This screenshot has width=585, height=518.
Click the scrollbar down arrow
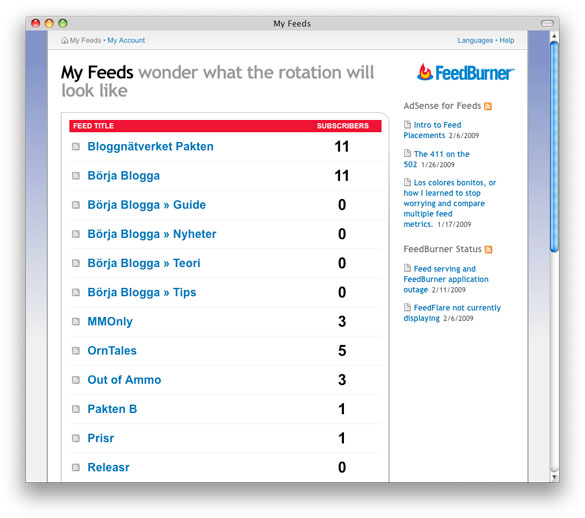coord(554,477)
